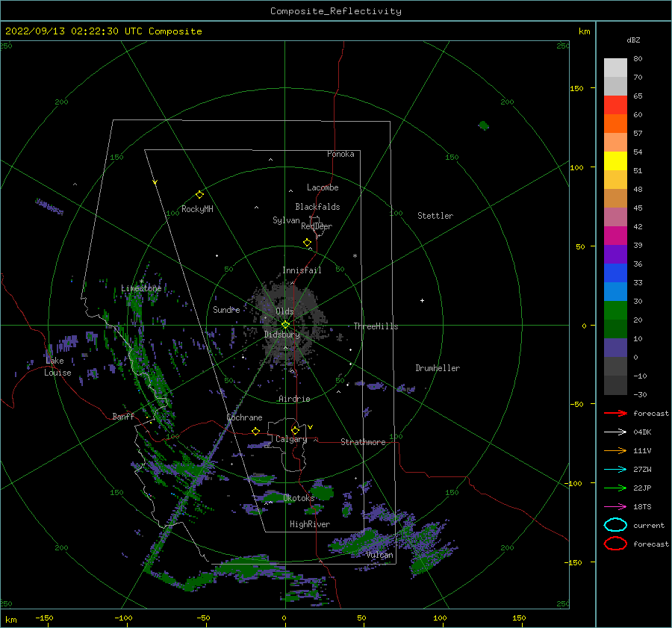Click the Composite_Reflectivity title
Screen dimensions: 672x628
click(336, 11)
